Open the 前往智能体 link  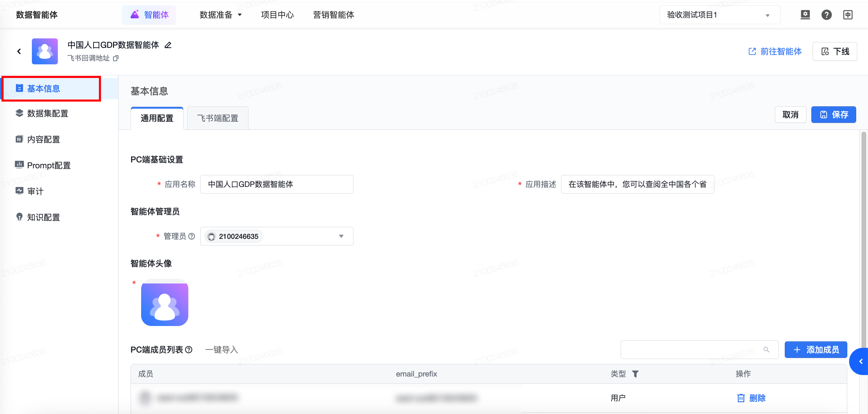(x=775, y=51)
